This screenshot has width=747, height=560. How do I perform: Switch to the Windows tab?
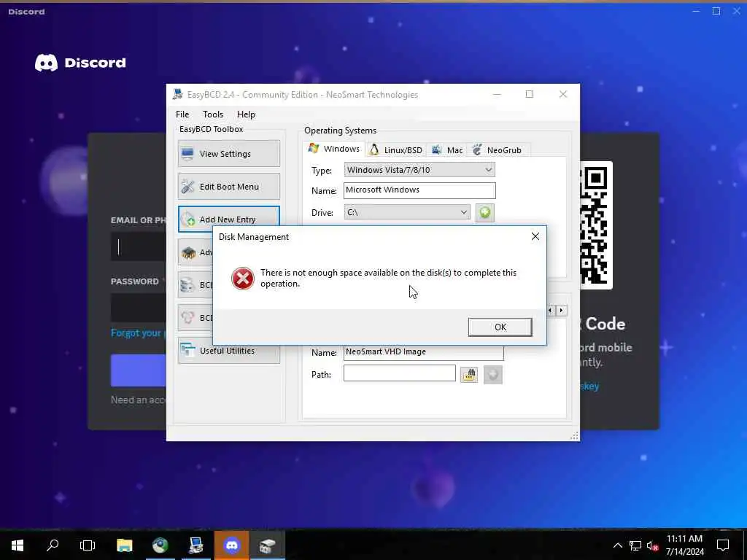[334, 149]
